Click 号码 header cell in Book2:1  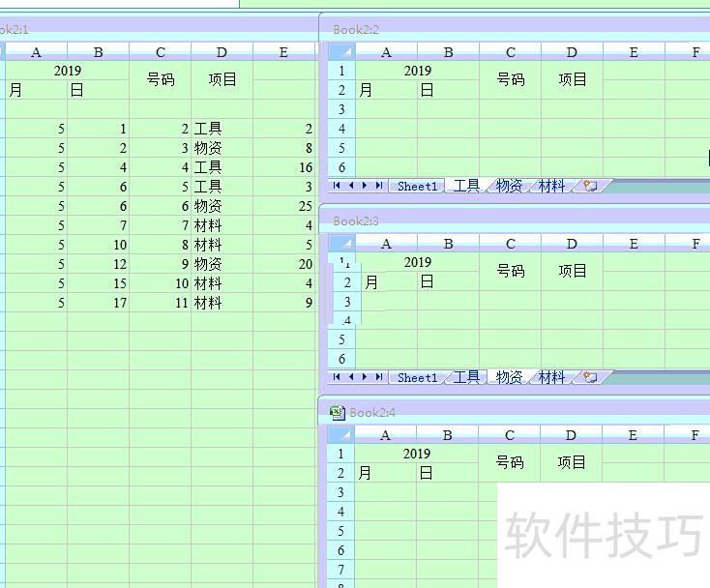tap(161, 80)
